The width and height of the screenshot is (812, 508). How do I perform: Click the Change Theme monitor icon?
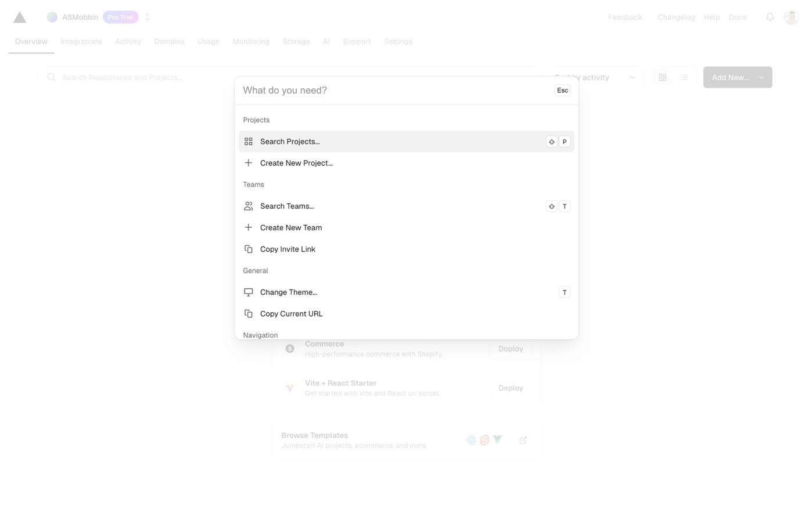pos(249,292)
